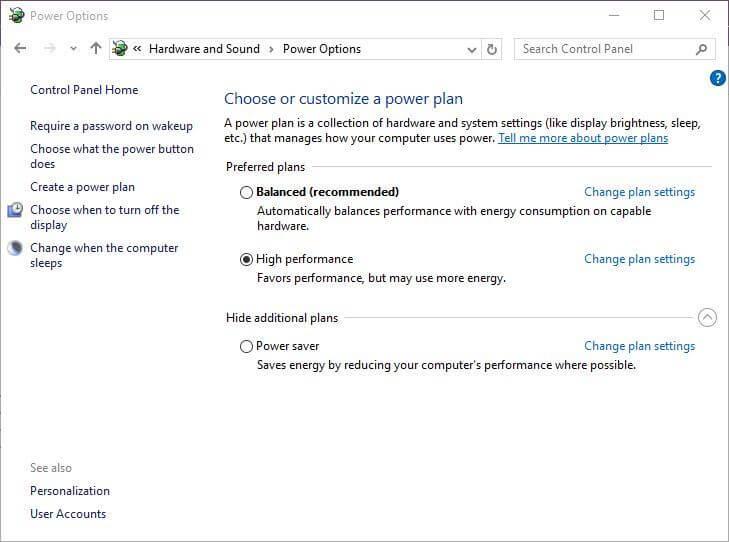729x542 pixels.
Task: Close the Power Options window
Action: [x=705, y=15]
